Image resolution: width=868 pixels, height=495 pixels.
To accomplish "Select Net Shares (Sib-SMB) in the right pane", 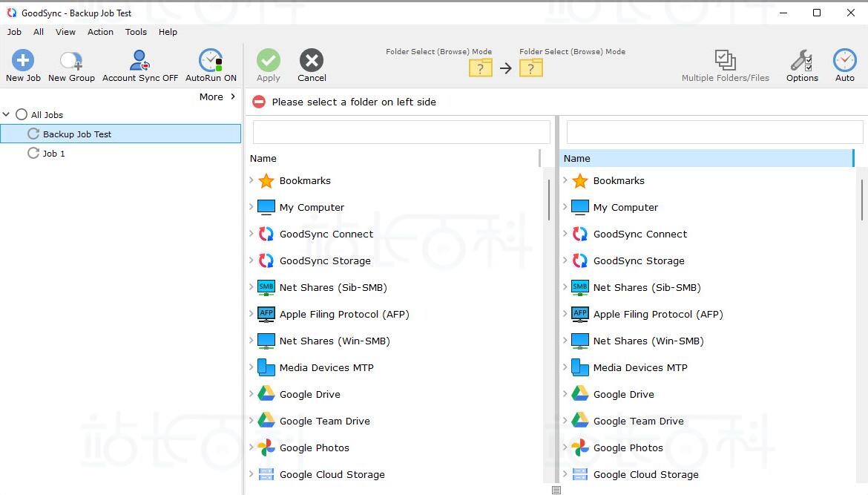I will tap(647, 287).
